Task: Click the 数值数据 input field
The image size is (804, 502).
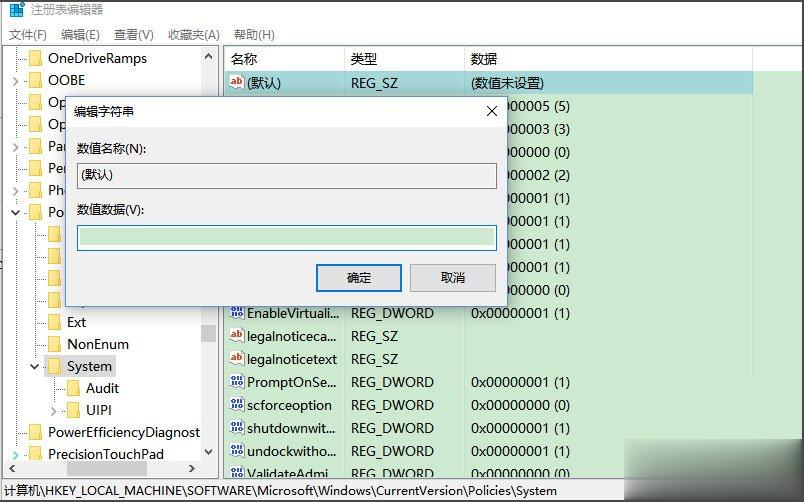Action: (x=287, y=238)
